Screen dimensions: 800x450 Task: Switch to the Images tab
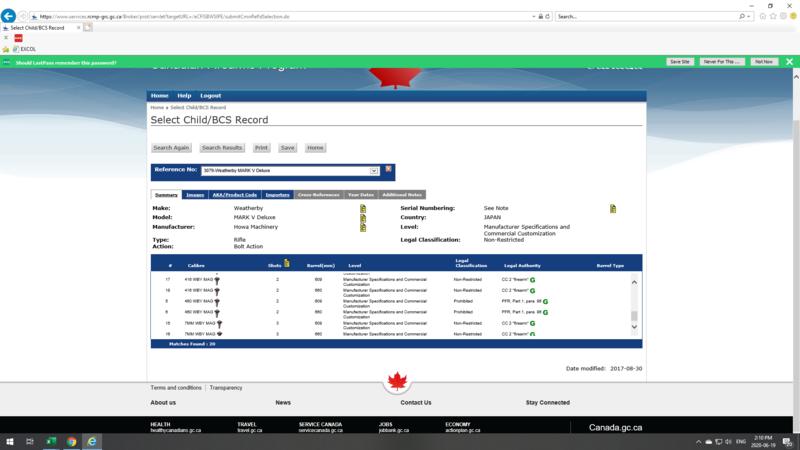coord(195,195)
